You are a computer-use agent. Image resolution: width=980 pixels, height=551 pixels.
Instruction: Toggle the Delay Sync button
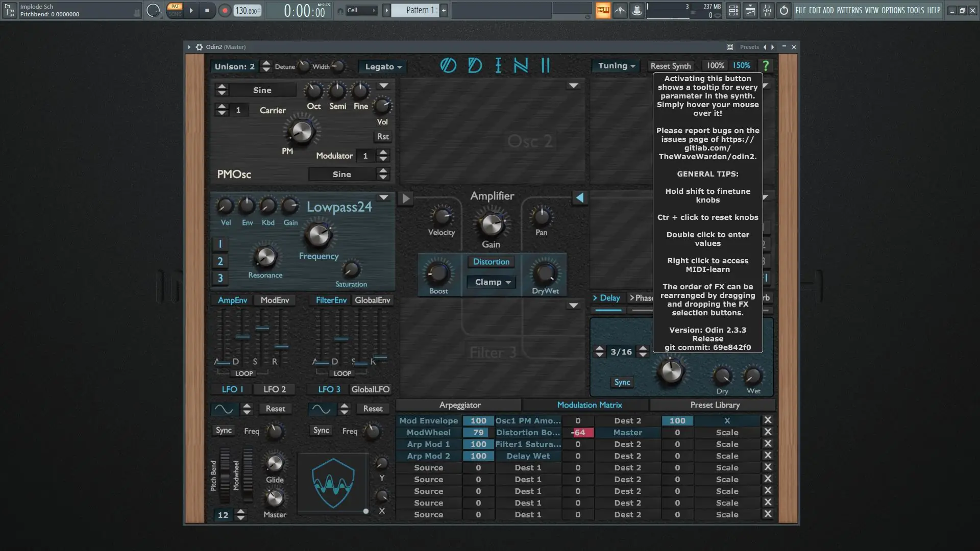tap(622, 382)
